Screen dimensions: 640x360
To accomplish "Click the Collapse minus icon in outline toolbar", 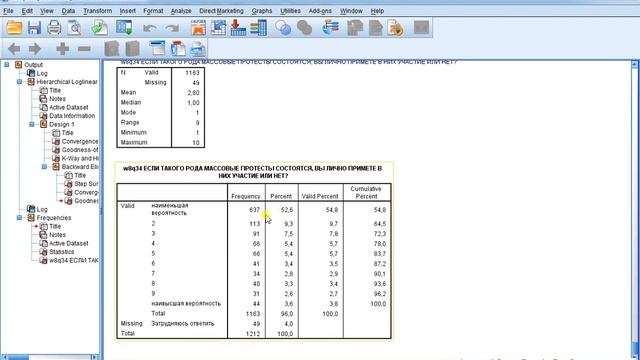I will click(84, 49).
